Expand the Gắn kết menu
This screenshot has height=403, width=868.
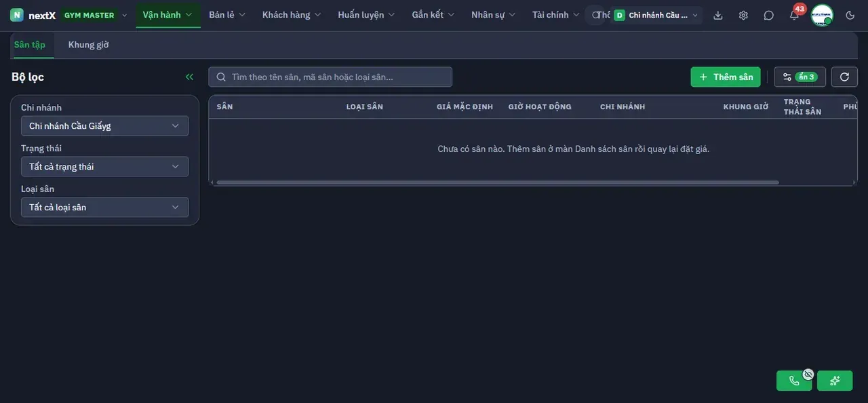coord(433,15)
